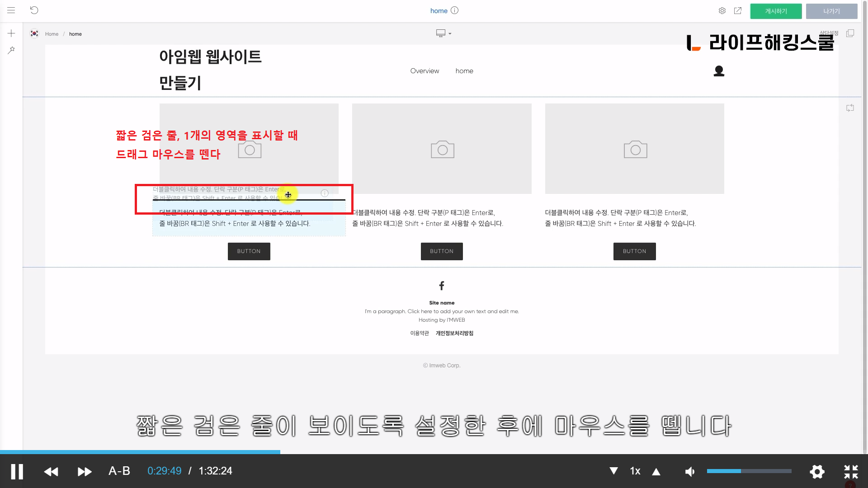This screenshot has width=868, height=488.
Task: Increase playback speed with up arrow
Action: 656,471
